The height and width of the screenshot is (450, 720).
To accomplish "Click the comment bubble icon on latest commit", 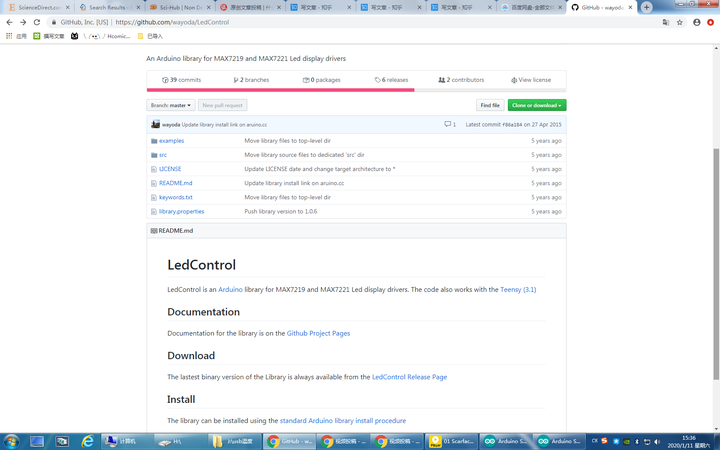I will [447, 124].
